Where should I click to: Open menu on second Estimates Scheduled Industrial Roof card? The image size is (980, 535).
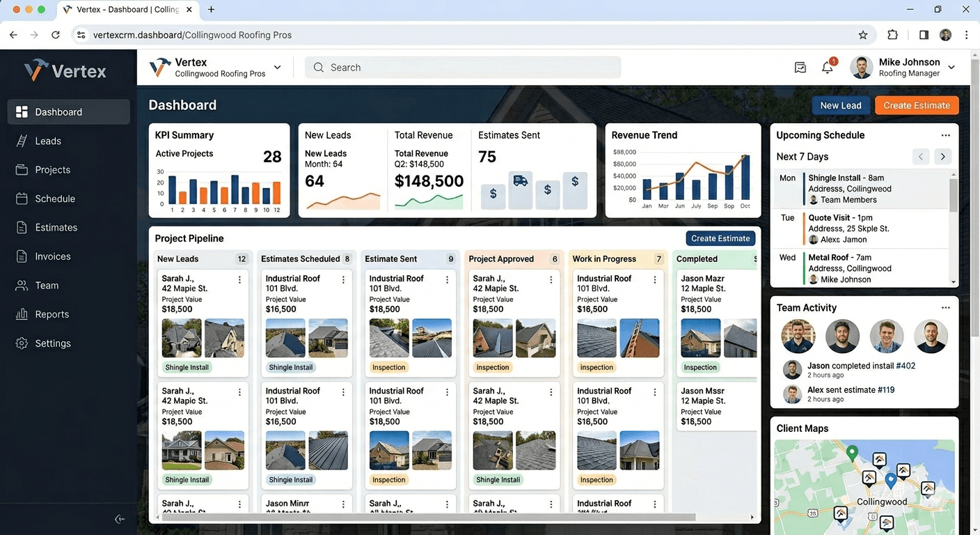(343, 392)
